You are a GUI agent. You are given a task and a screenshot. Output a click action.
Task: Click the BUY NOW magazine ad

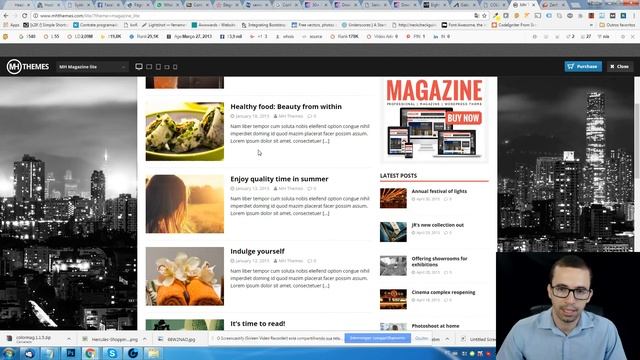point(434,120)
